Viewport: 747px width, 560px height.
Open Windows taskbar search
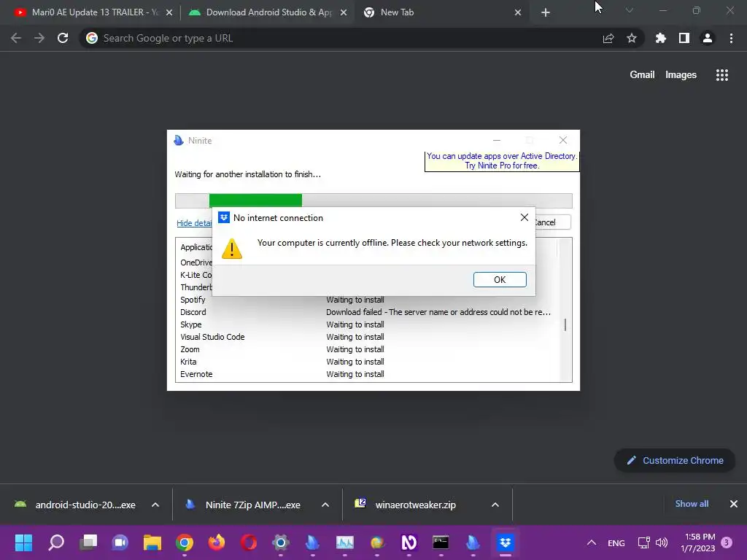[56, 542]
